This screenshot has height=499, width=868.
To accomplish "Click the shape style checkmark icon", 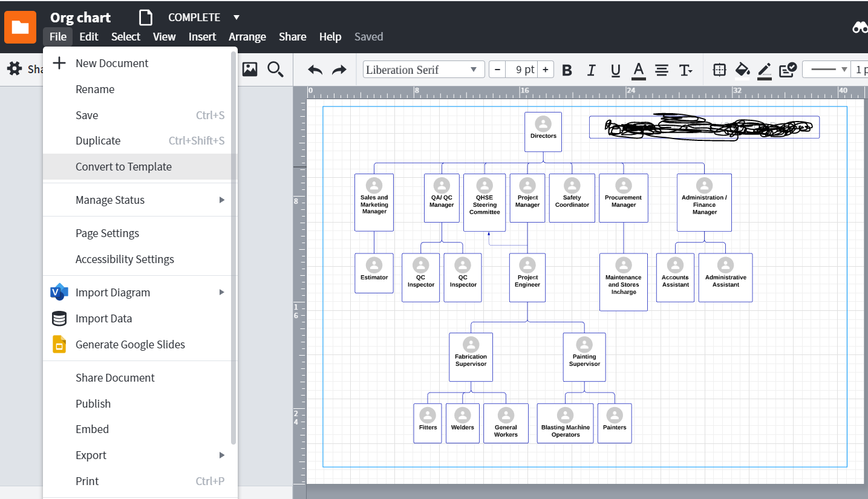I will coord(788,70).
